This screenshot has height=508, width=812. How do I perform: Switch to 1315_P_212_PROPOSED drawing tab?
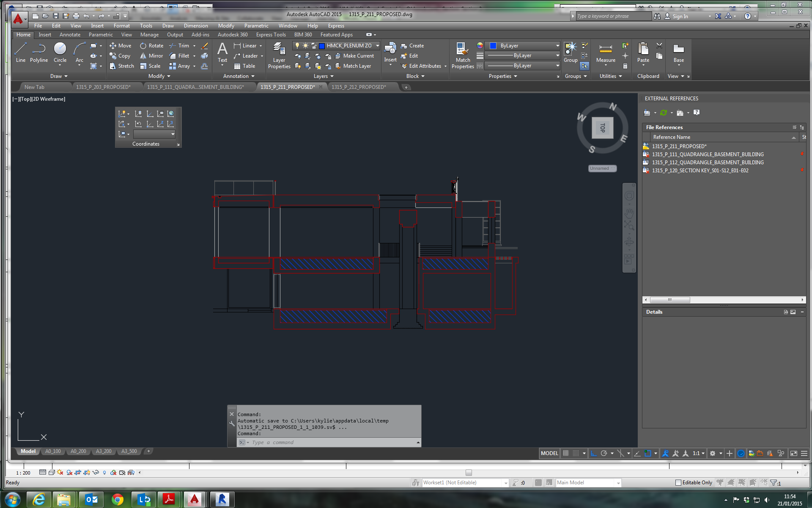pos(359,87)
